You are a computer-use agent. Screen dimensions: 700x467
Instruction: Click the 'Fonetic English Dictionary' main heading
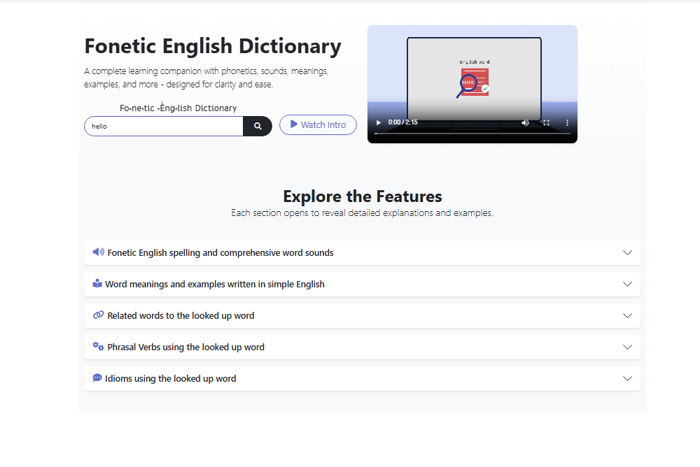pyautogui.click(x=212, y=46)
